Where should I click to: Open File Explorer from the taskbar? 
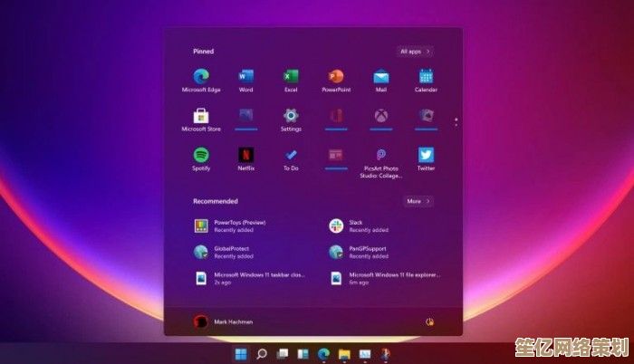344,354
